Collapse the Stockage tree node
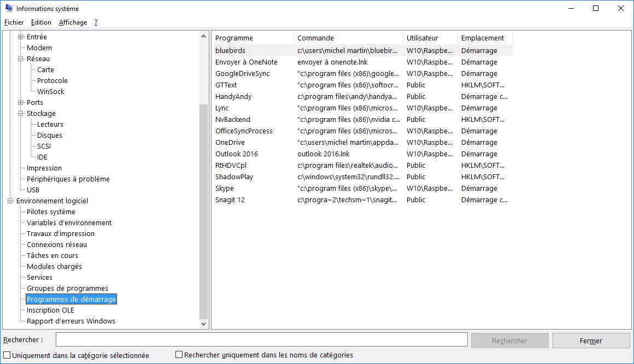This screenshot has height=364, width=634. 21,114
